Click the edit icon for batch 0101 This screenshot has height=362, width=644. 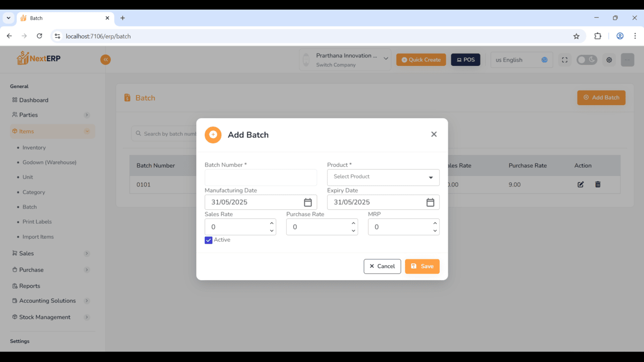pos(581,185)
